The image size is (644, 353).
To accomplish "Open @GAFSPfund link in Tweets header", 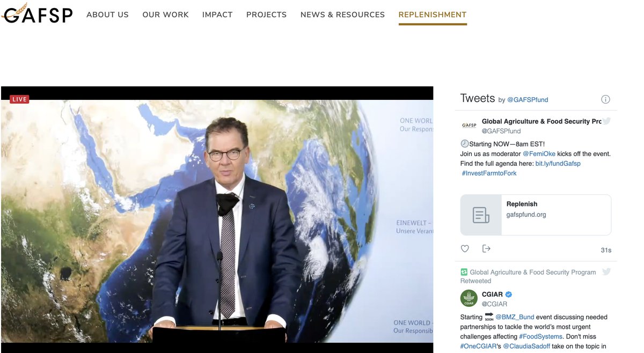I will pyautogui.click(x=528, y=100).
